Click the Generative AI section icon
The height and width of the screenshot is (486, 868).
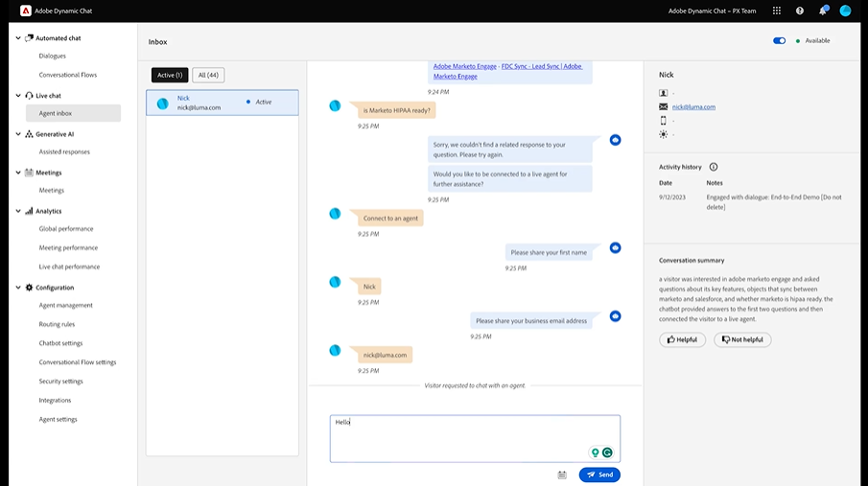[30, 134]
